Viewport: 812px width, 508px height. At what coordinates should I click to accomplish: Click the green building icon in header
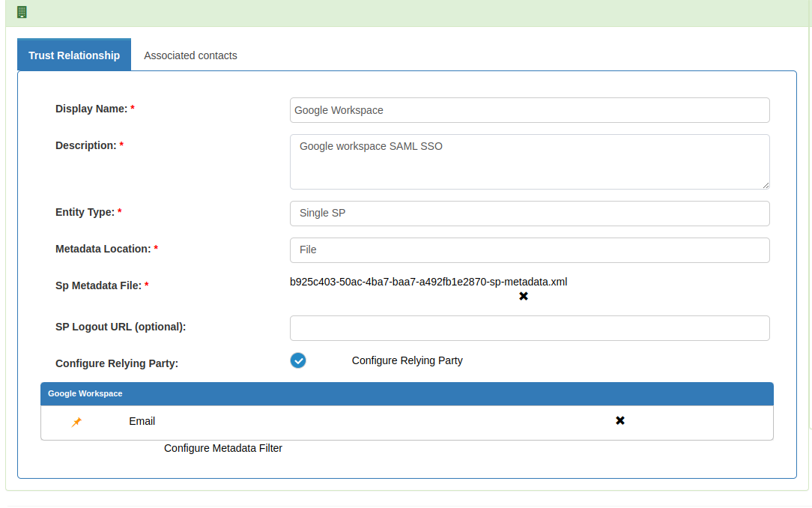coord(22,12)
